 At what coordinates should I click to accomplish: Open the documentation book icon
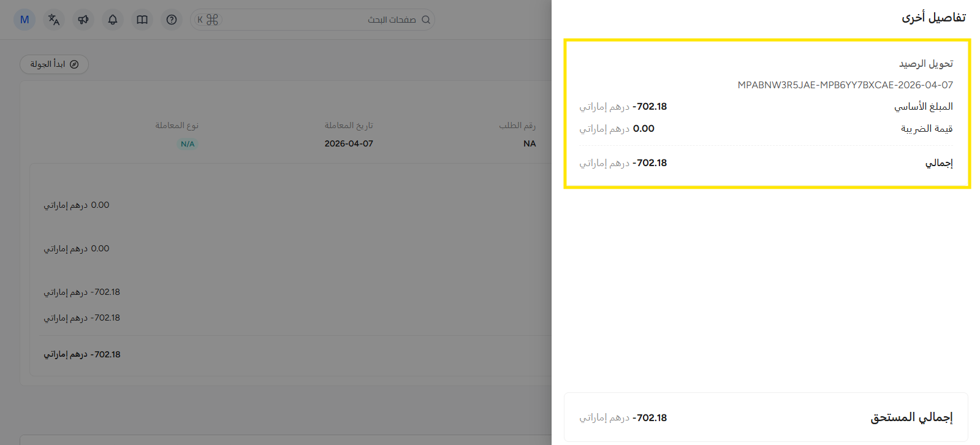[142, 20]
